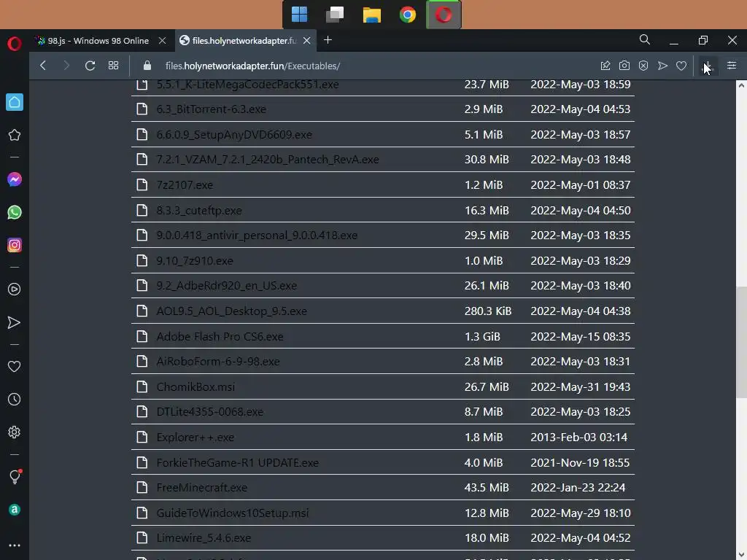Open Task View from the taskbar

pyautogui.click(x=335, y=15)
